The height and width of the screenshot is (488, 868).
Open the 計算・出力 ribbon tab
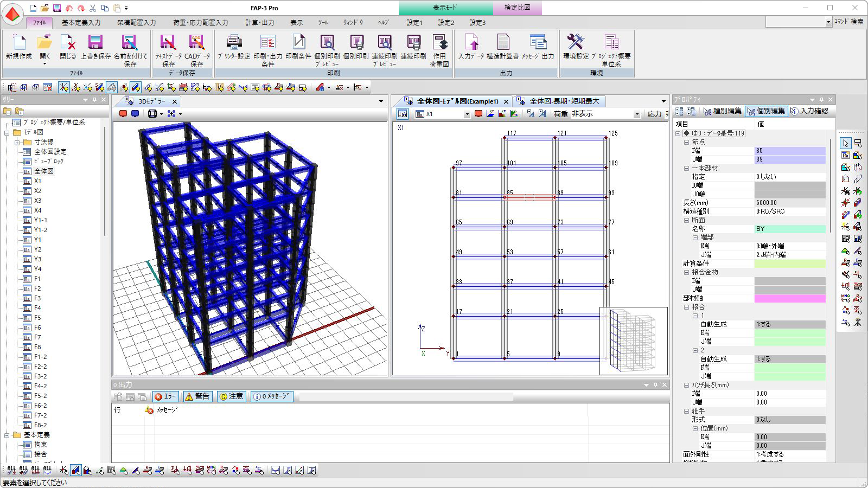coord(259,22)
